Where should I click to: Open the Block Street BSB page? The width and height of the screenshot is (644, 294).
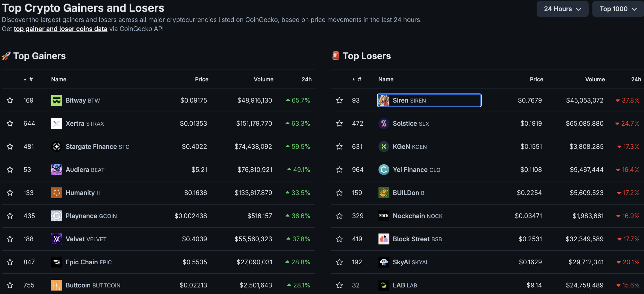point(417,239)
